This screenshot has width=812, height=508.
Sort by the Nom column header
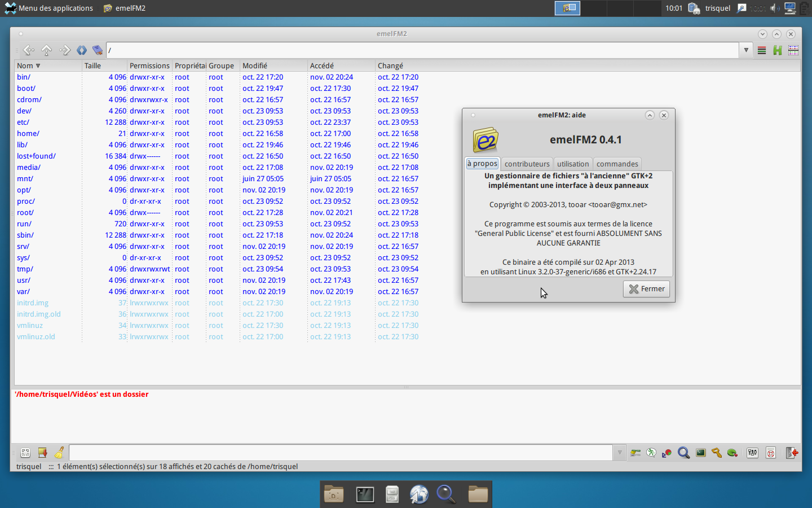tap(48, 66)
